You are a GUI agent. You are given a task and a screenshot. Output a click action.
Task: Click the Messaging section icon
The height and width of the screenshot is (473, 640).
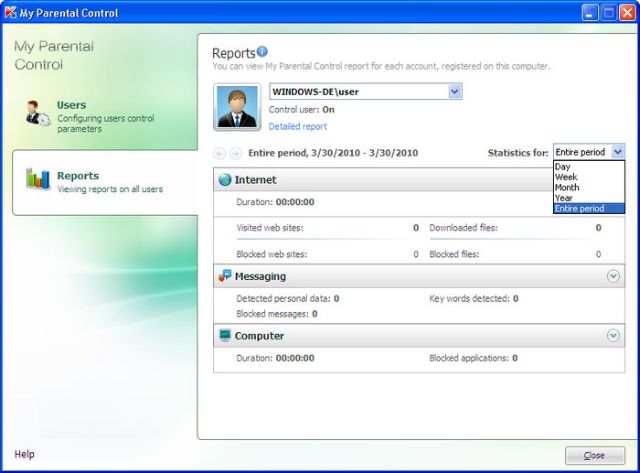pyautogui.click(x=224, y=276)
